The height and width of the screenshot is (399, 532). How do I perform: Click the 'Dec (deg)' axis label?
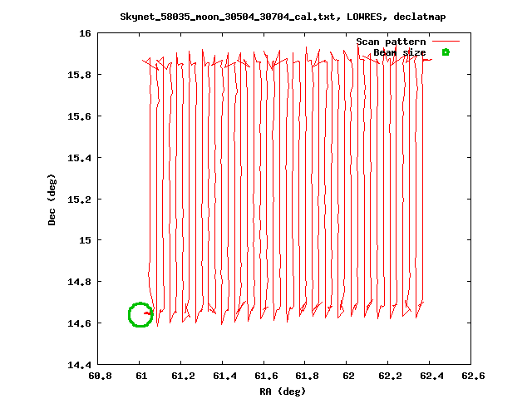tap(52, 199)
